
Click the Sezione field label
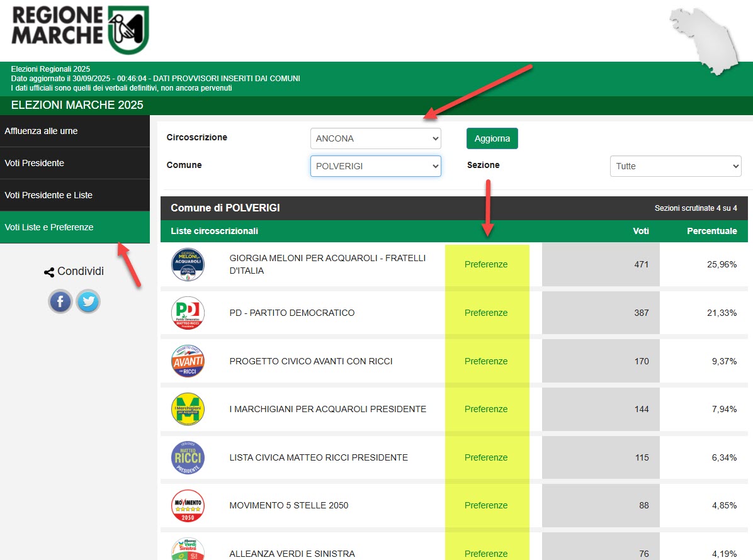483,165
